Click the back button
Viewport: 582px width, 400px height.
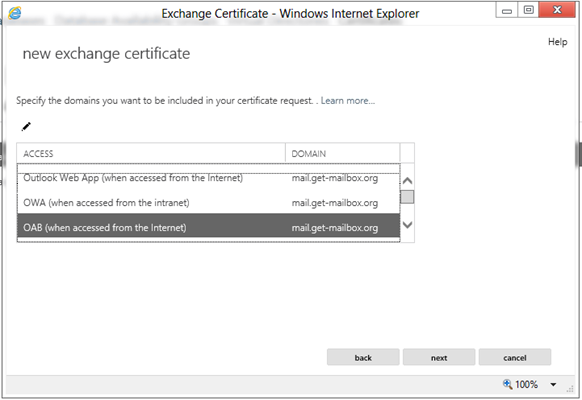click(363, 357)
